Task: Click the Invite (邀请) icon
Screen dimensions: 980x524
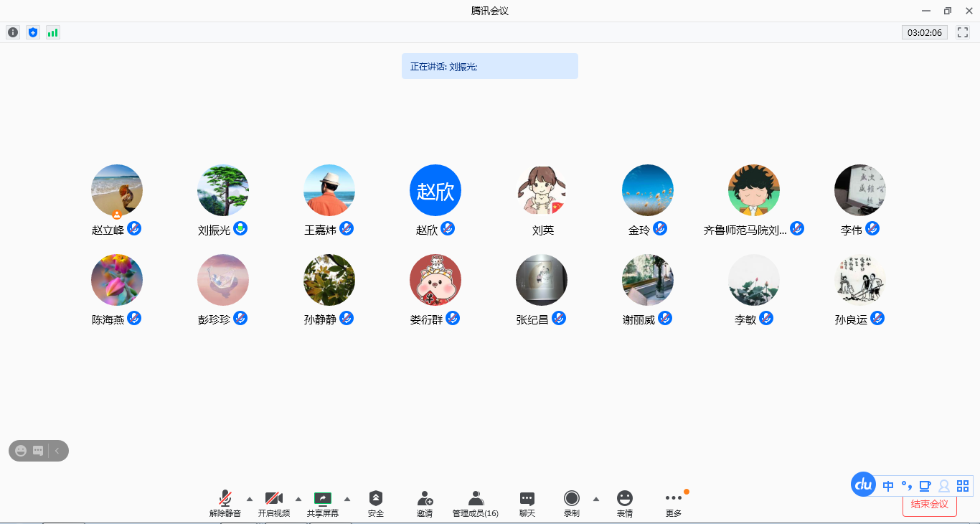Action: pos(425,503)
